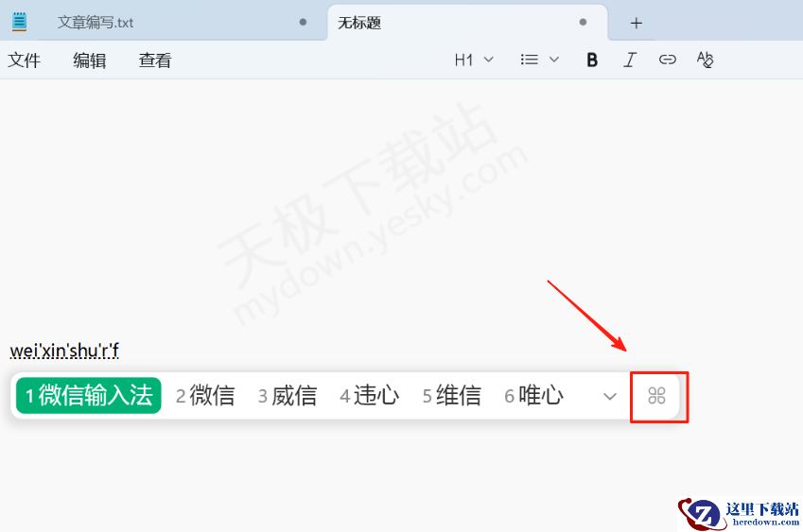Screen dimensions: 803x532
Task: Insert a link with link icon
Action: click(668, 60)
